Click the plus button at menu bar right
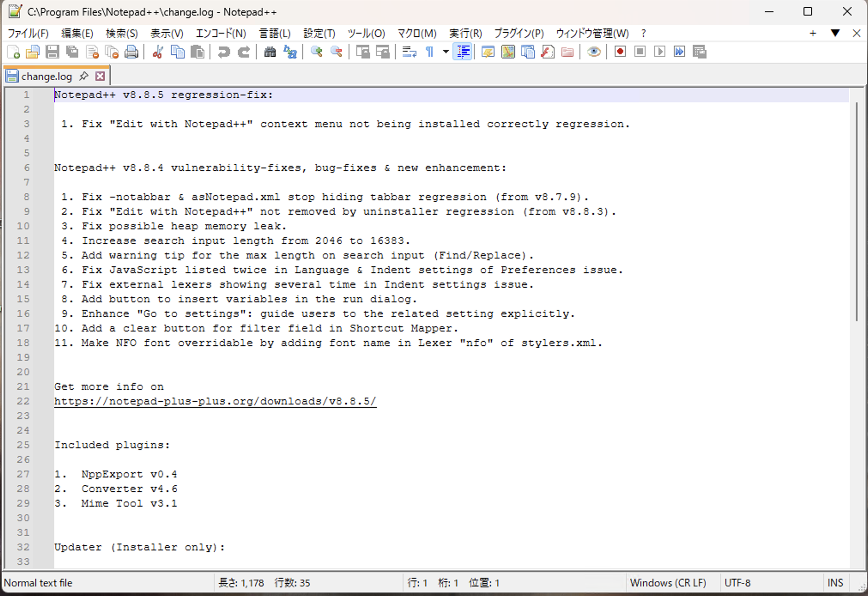 coord(813,33)
